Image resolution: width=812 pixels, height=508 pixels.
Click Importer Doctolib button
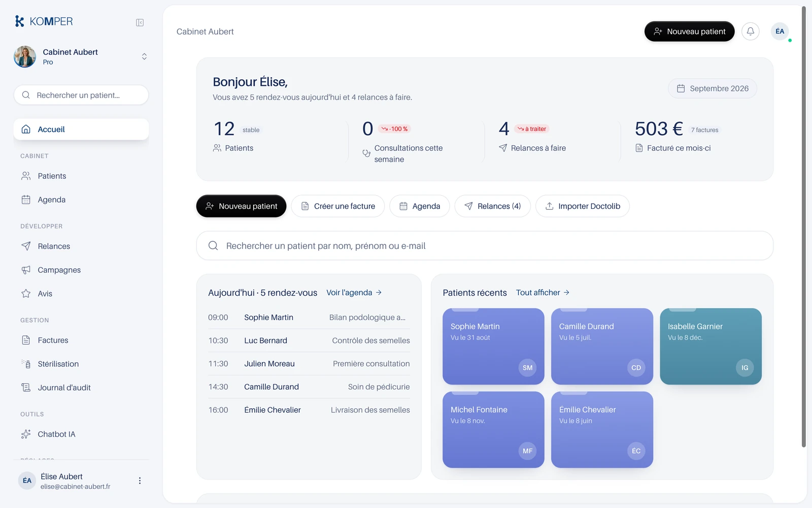tap(583, 206)
